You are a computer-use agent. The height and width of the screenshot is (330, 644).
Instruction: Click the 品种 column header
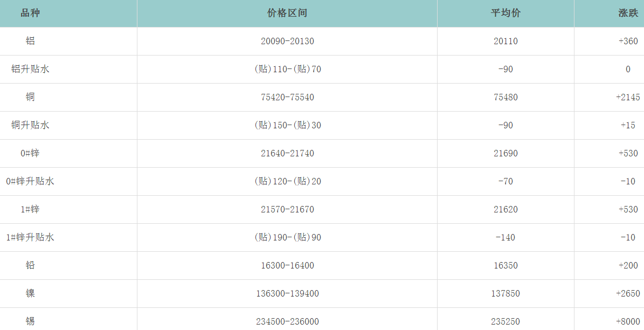(30, 13)
